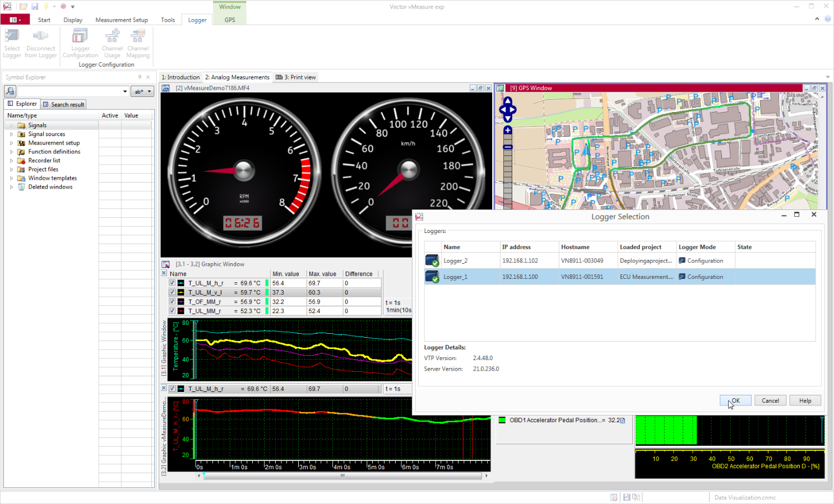Sort loggers by Logger Mode column header
Image resolution: width=834 pixels, height=504 pixels.
[705, 247]
